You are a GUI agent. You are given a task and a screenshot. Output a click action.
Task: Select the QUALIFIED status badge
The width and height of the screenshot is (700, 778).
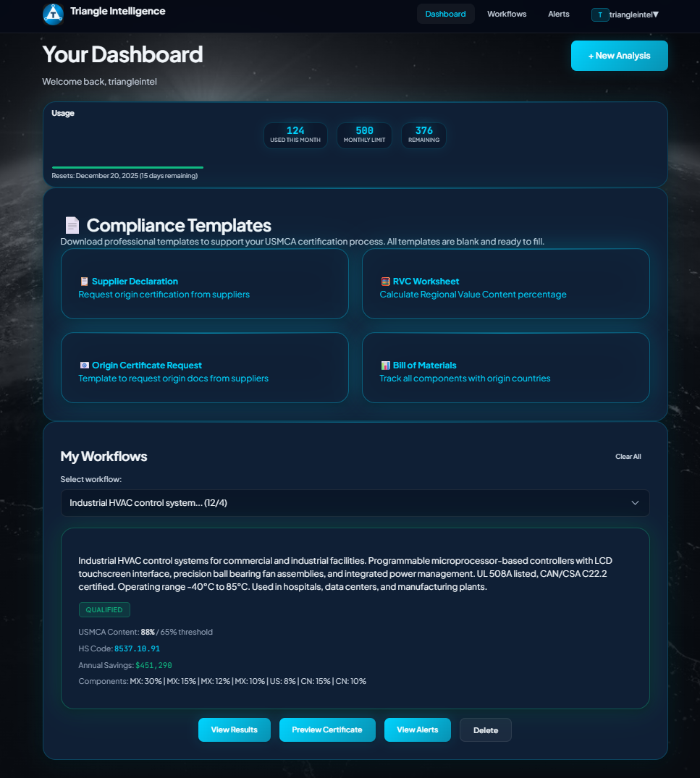104,610
